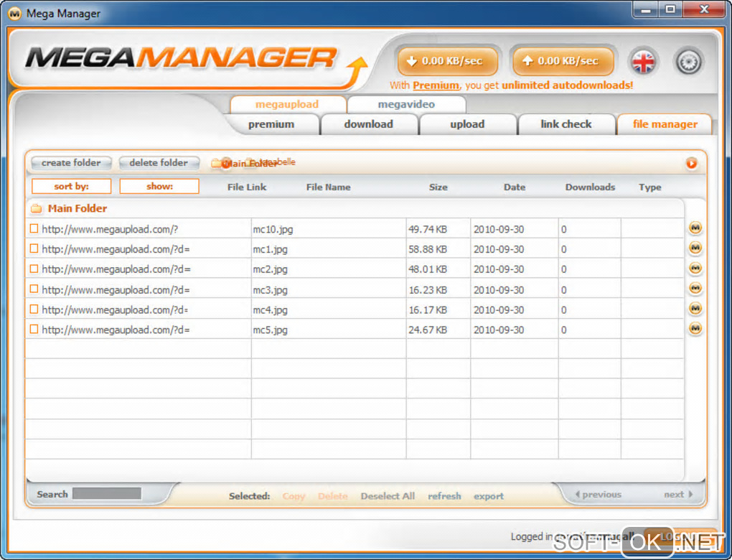
Task: Click the megaupload link in mc10.jpg row
Action: click(x=111, y=229)
